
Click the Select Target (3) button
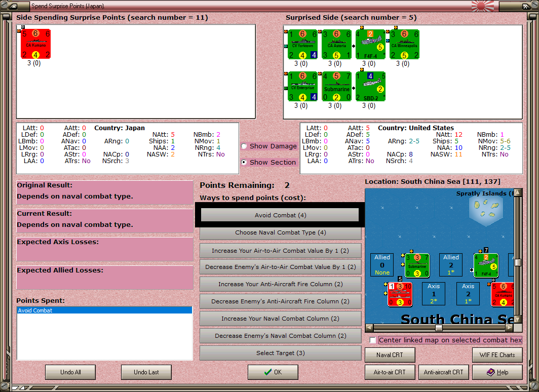[281, 353]
